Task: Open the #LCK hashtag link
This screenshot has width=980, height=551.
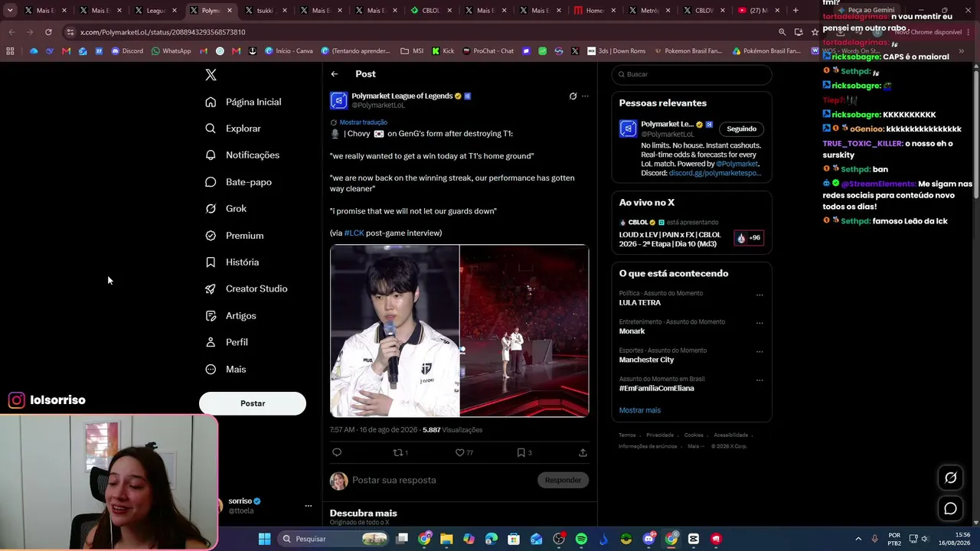Action: coord(354,233)
